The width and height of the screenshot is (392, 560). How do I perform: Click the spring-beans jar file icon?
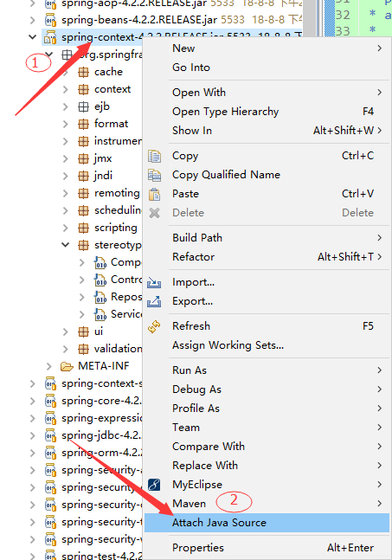point(50,20)
